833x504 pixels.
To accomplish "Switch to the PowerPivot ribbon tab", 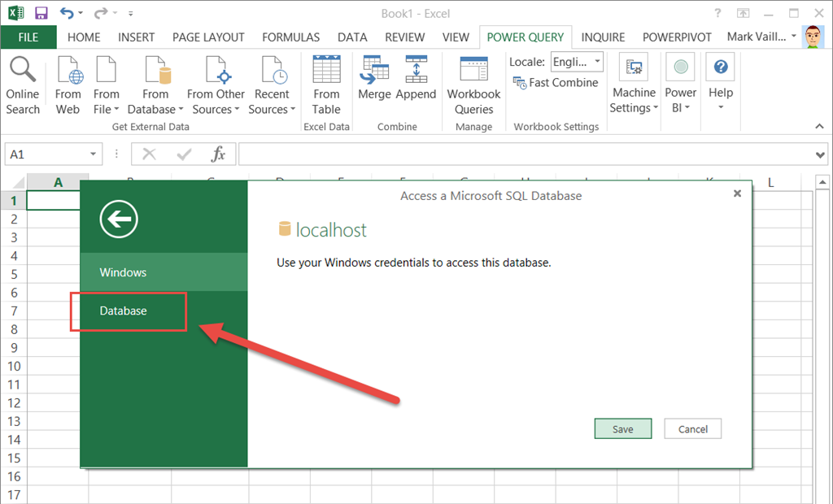I will point(677,37).
